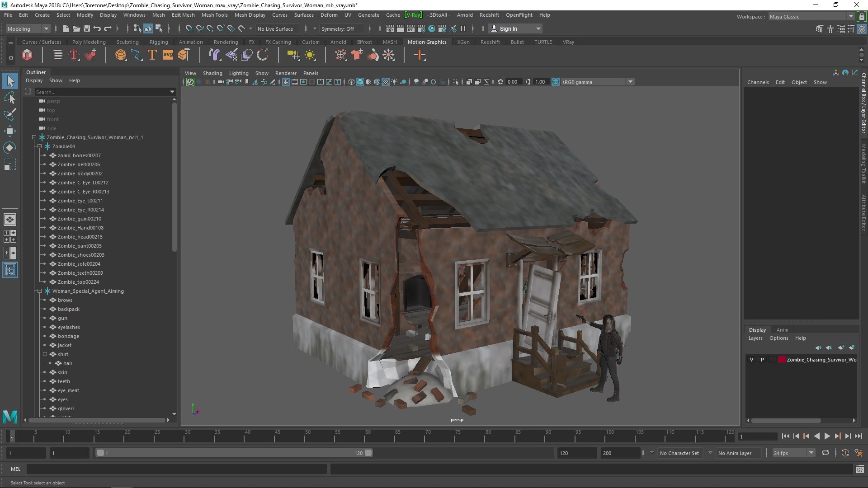Open the sRGB gamma dropdown
Image resolution: width=868 pixels, height=488 pixels.
630,82
